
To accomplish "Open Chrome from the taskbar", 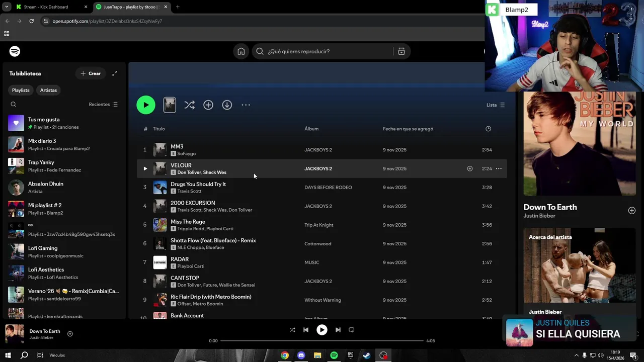I will click(x=285, y=355).
